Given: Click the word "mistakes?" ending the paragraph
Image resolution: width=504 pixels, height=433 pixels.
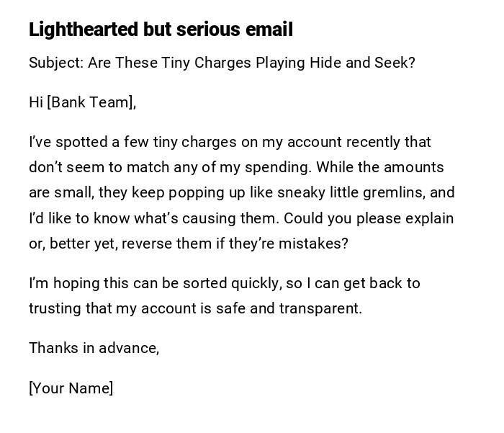Looking at the screenshot, I should pyautogui.click(x=315, y=244).
